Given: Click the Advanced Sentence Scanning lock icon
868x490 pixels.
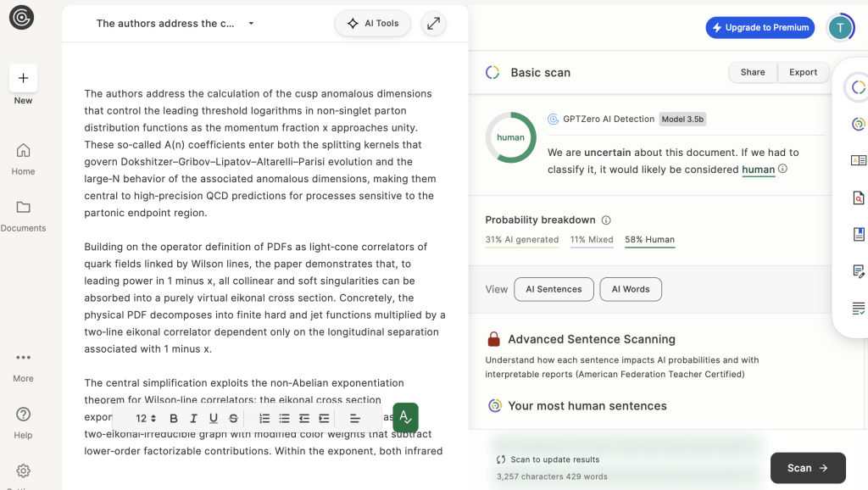Looking at the screenshot, I should coord(494,339).
